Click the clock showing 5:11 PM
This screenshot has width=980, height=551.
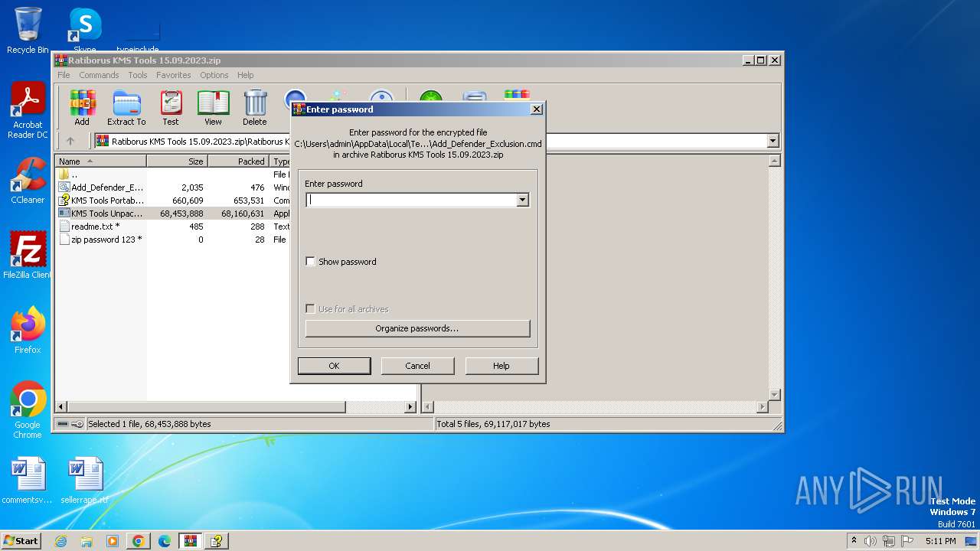pyautogui.click(x=941, y=541)
